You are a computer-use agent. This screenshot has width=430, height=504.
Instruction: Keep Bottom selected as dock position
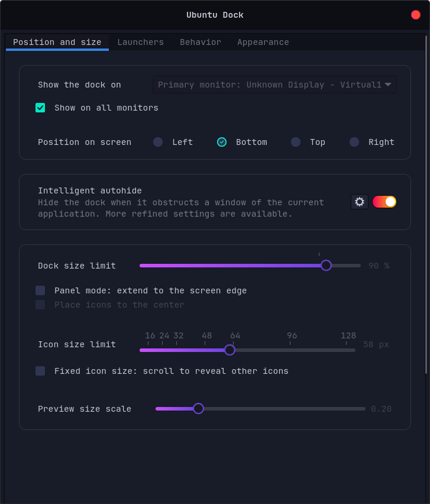point(222,142)
